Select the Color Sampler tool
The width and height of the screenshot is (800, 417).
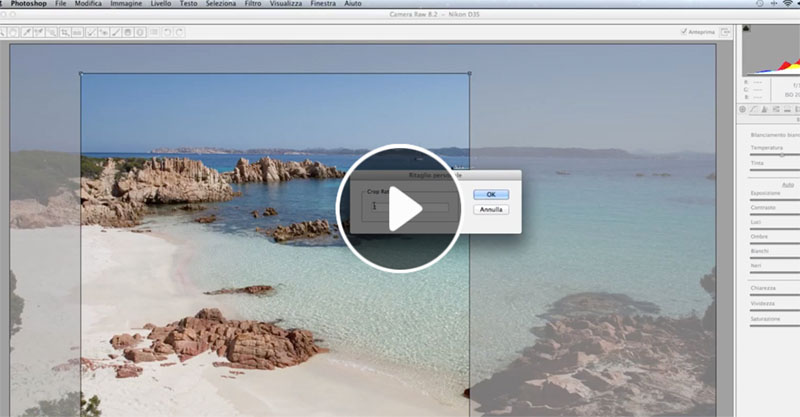coord(39,33)
